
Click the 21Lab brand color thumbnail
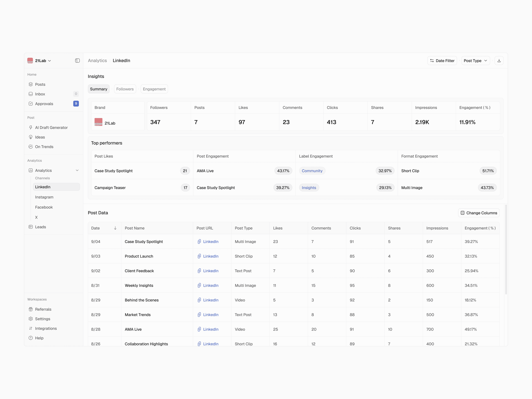pos(98,122)
